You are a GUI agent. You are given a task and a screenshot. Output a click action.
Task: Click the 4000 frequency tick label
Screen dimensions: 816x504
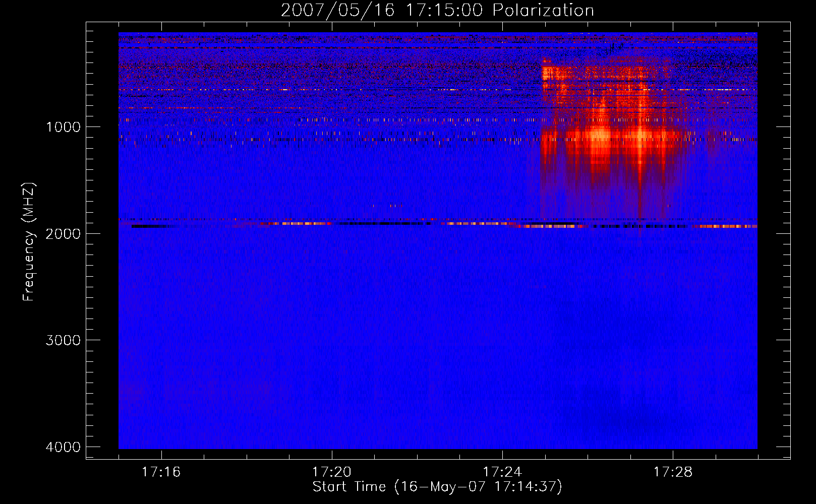tap(63, 447)
